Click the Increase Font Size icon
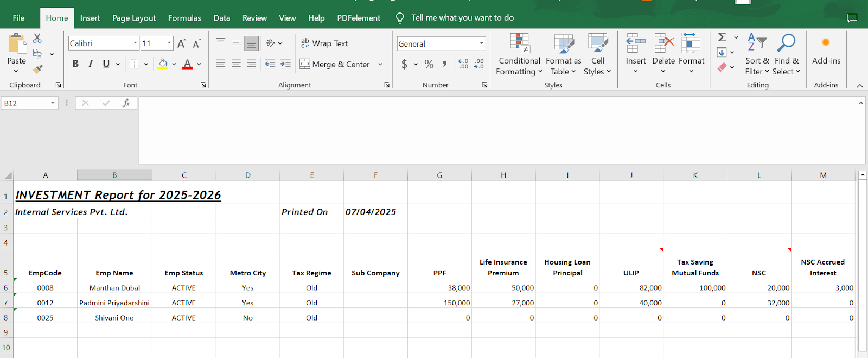Image resolution: width=868 pixels, height=358 pixels. (x=182, y=43)
